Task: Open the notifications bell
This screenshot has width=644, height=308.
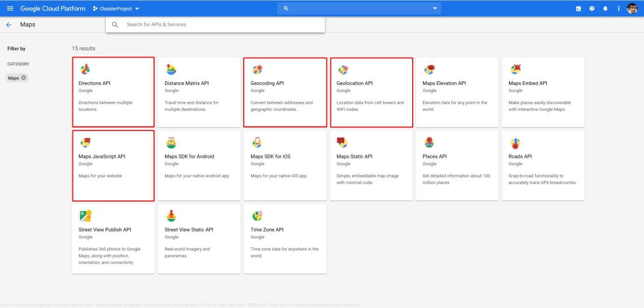Action: tap(605, 9)
